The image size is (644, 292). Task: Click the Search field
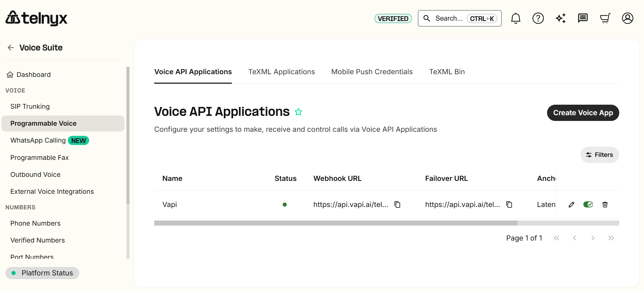[x=460, y=18]
